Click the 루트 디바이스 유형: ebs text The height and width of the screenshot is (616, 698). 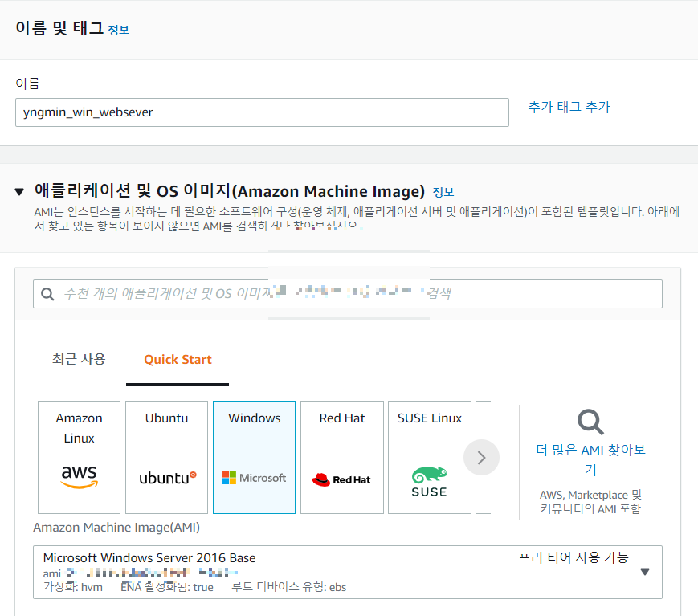[x=289, y=587]
